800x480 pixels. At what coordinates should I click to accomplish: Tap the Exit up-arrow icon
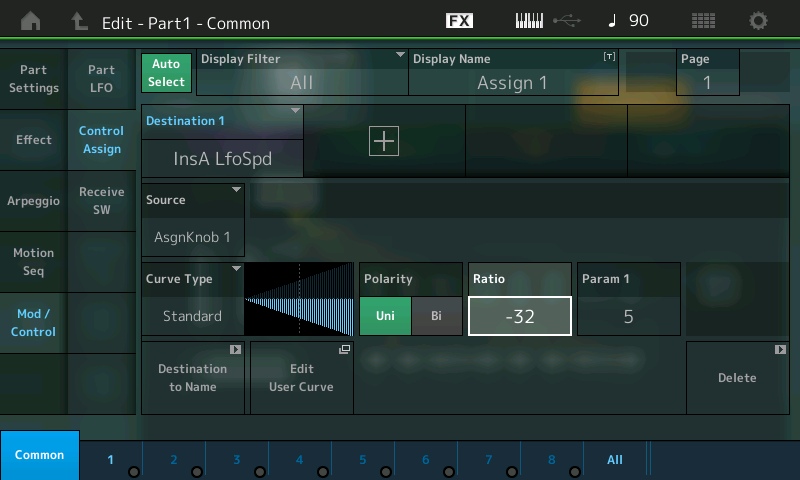tap(79, 21)
